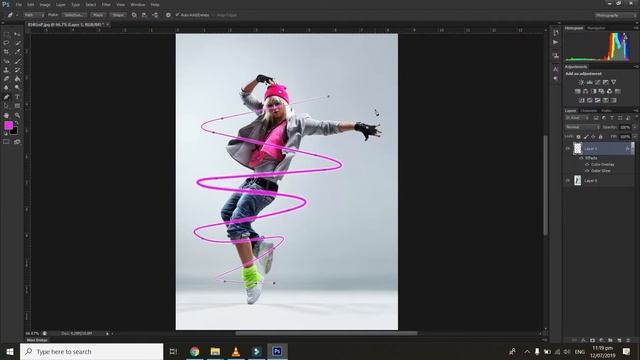The height and width of the screenshot is (360, 640).
Task: Open the File menu
Action: pos(19,4)
